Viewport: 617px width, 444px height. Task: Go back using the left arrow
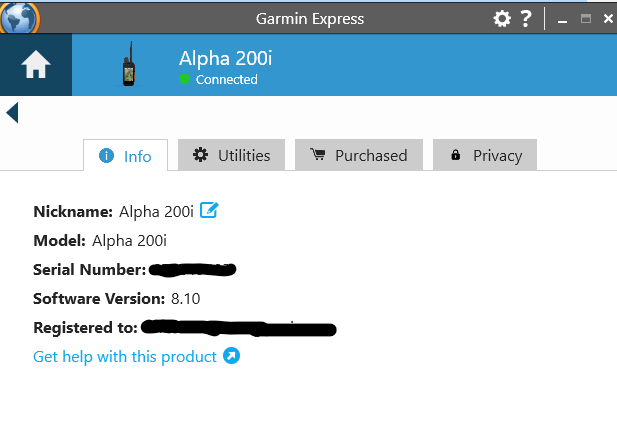tap(12, 113)
